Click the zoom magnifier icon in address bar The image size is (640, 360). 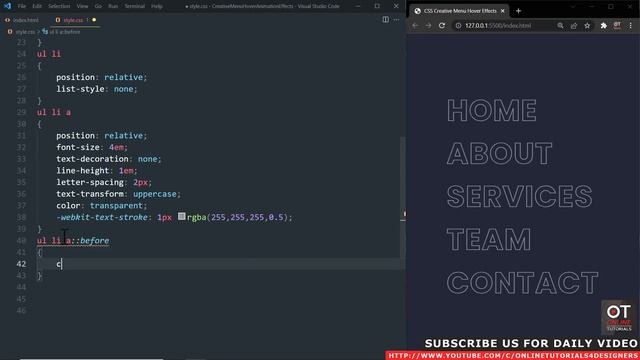[x=560, y=25]
